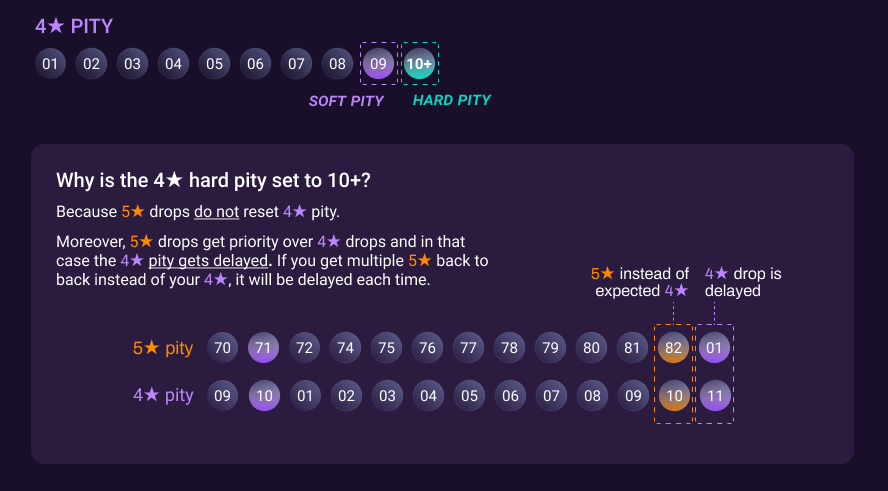The width and height of the screenshot is (888, 491).
Task: Click the purple 11 delayed-drop circle
Action: (714, 395)
